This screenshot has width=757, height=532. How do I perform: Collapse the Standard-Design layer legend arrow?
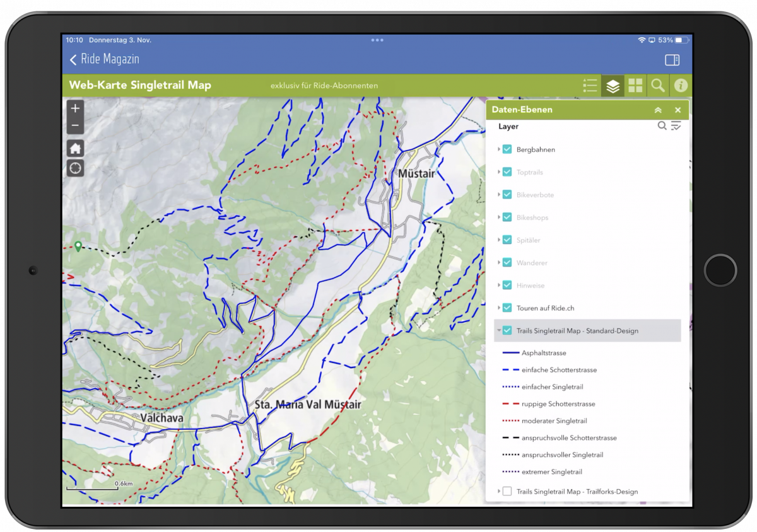[x=498, y=331]
